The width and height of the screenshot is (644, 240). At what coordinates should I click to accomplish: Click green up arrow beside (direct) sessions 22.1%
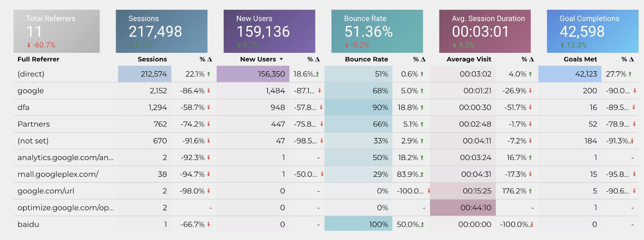coord(208,74)
